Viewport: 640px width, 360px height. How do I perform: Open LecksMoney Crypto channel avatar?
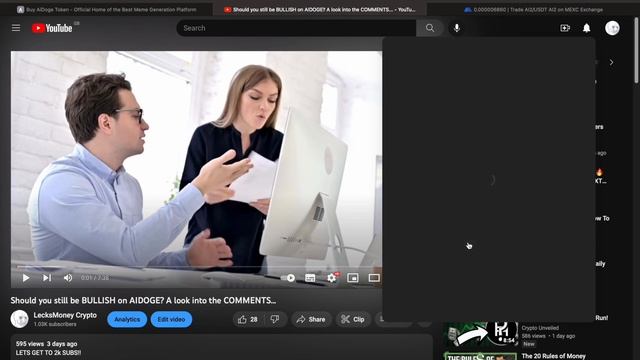19,319
